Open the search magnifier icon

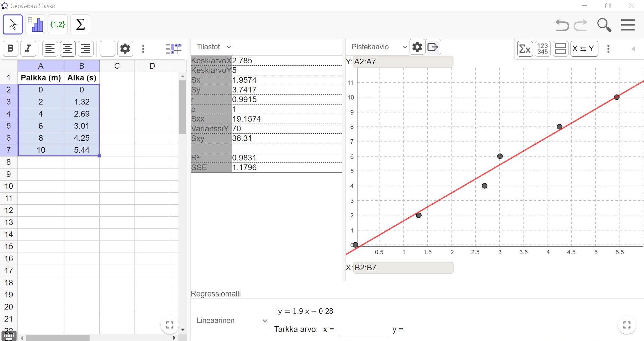[x=604, y=25]
